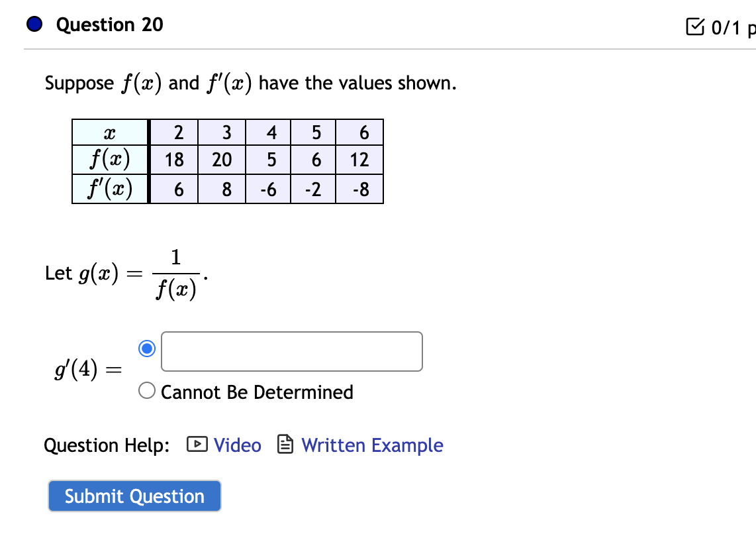The width and height of the screenshot is (756, 542).
Task: Open the Written Example help resource
Action: (x=372, y=445)
